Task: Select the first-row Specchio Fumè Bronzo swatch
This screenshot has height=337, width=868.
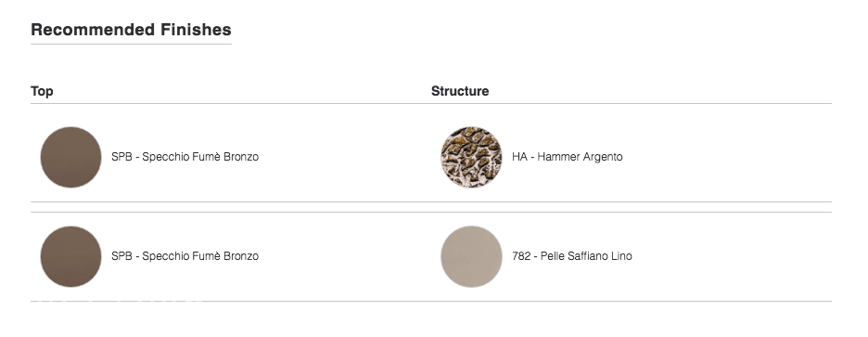Action: (x=70, y=158)
